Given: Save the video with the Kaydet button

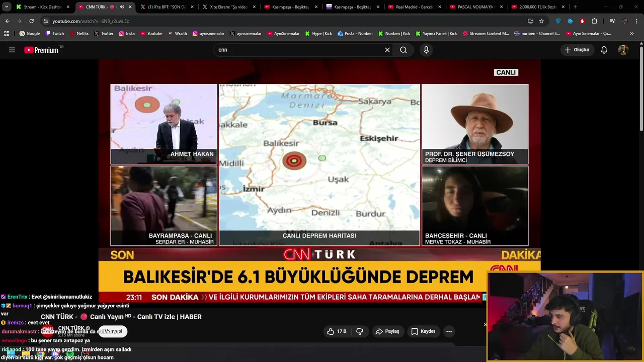Looking at the screenshot, I should click(x=423, y=331).
